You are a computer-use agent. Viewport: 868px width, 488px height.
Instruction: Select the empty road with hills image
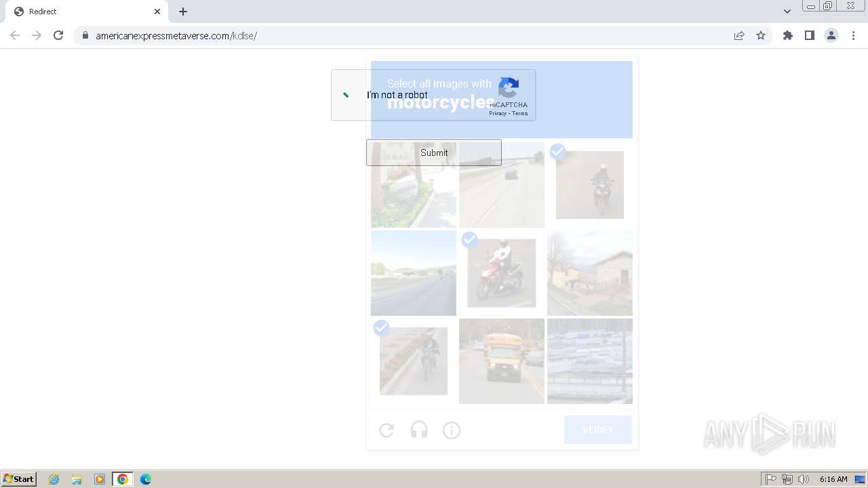[414, 273]
